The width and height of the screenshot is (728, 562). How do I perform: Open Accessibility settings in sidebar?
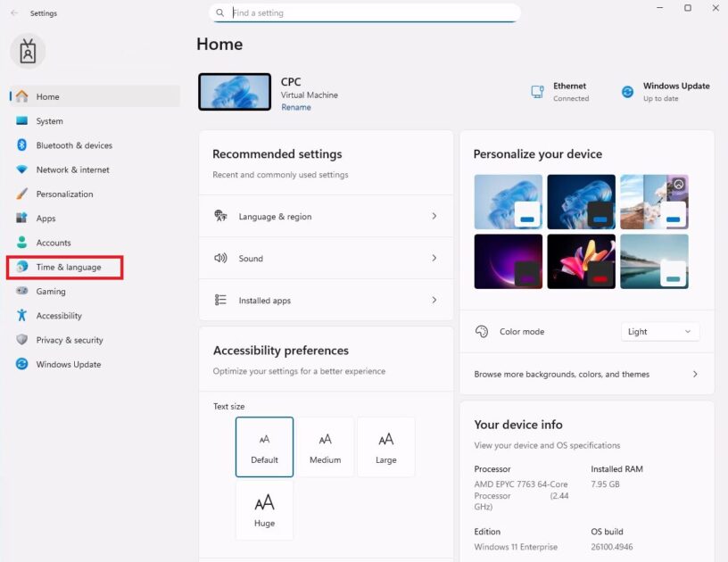95,315
